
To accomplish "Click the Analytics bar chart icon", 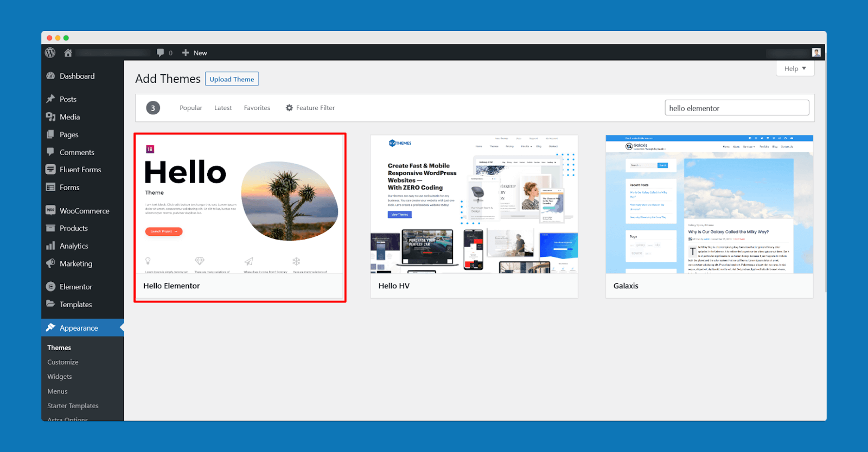I will pyautogui.click(x=50, y=246).
